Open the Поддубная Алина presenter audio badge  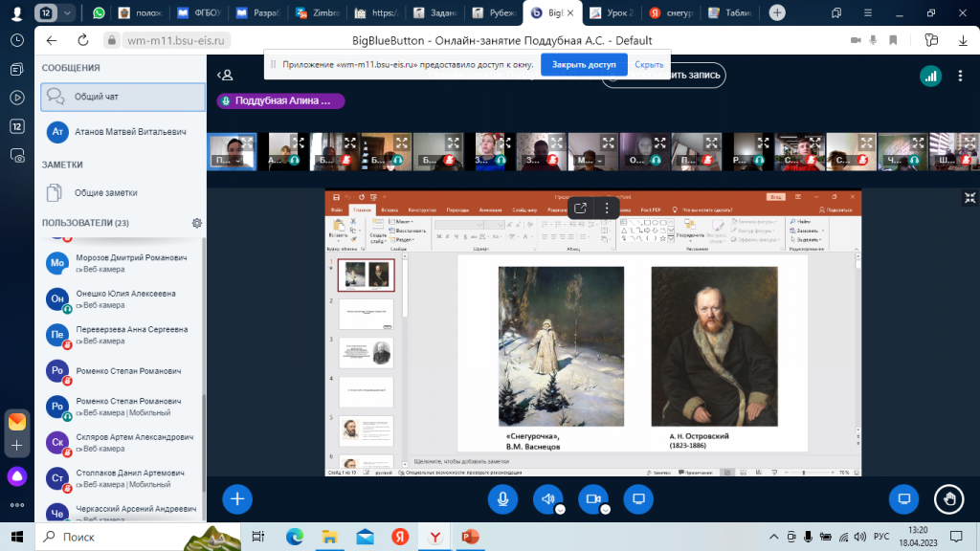click(280, 100)
